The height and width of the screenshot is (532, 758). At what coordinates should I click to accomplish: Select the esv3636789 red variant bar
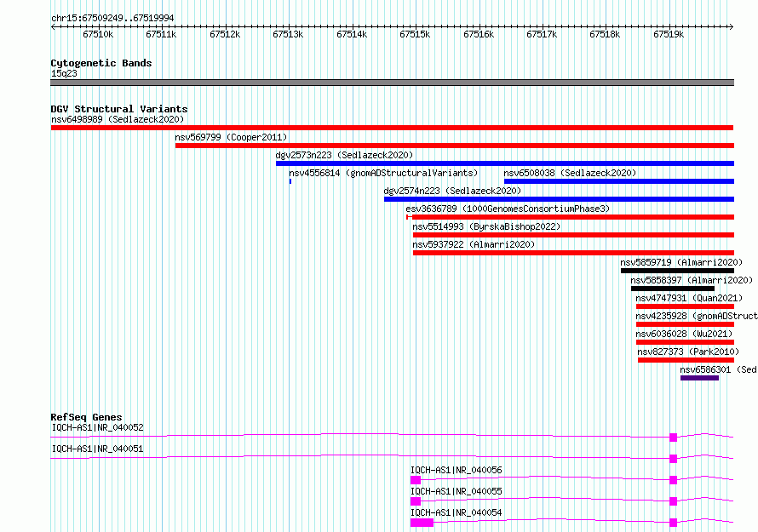(571, 217)
